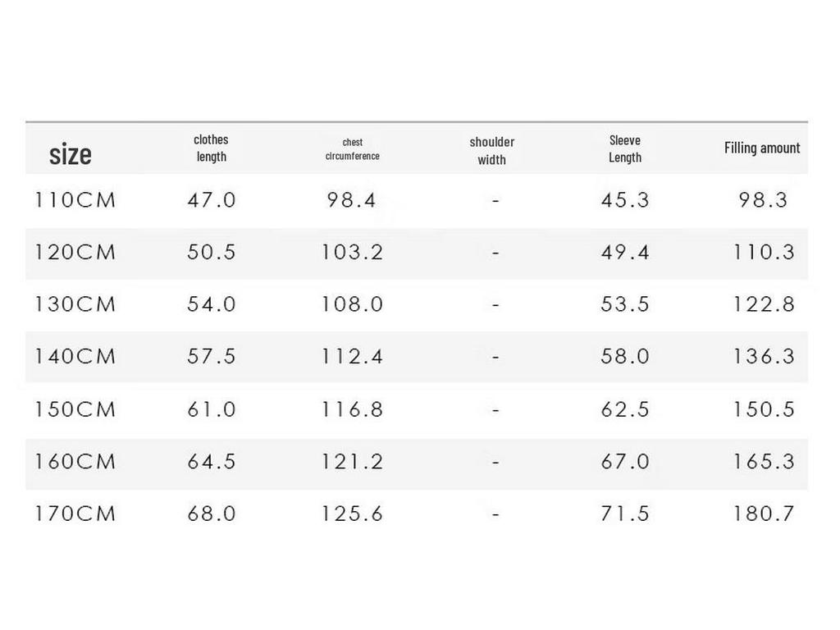840x630 pixels.
Task: Click sleeve length value 53.5
Action: click(x=625, y=304)
